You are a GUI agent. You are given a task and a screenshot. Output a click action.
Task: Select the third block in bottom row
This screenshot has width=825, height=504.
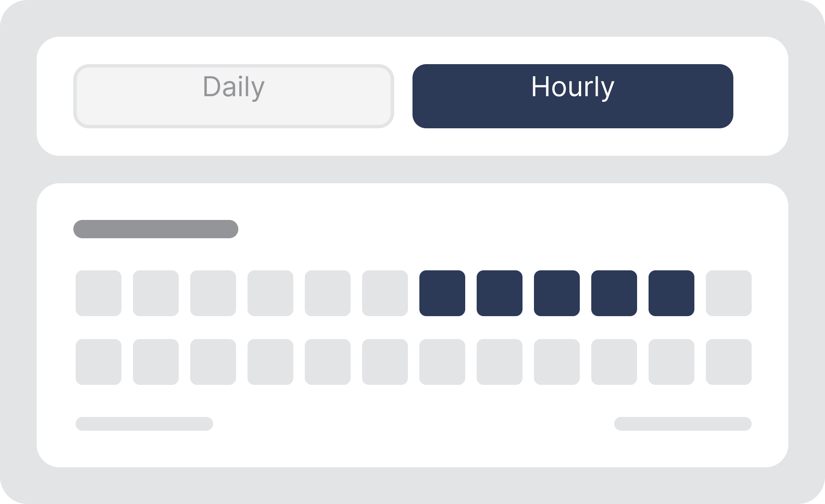coord(213,362)
